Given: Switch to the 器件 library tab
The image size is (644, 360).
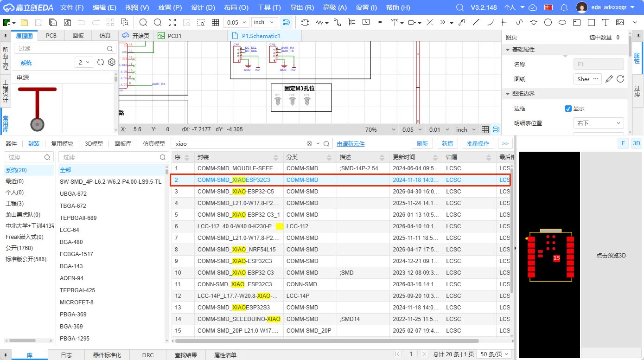Looking at the screenshot, I should 11,143.
